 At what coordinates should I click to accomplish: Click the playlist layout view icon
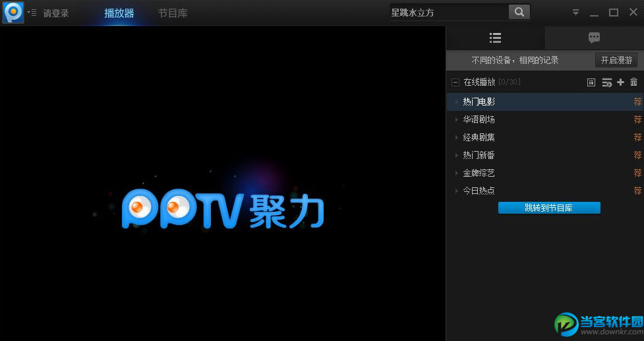click(591, 82)
